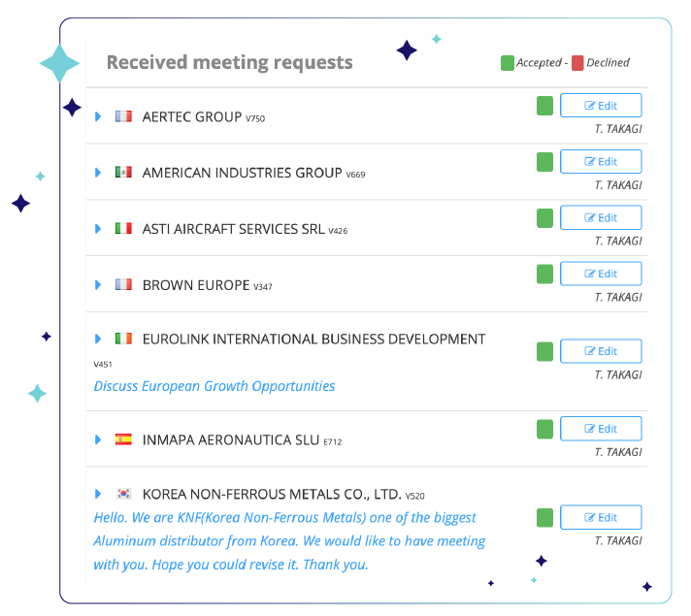Expand the ASTI AIRCRAFT SERVICES SRL row
Image resolution: width=691 pixels, height=616 pixels.
(x=98, y=229)
